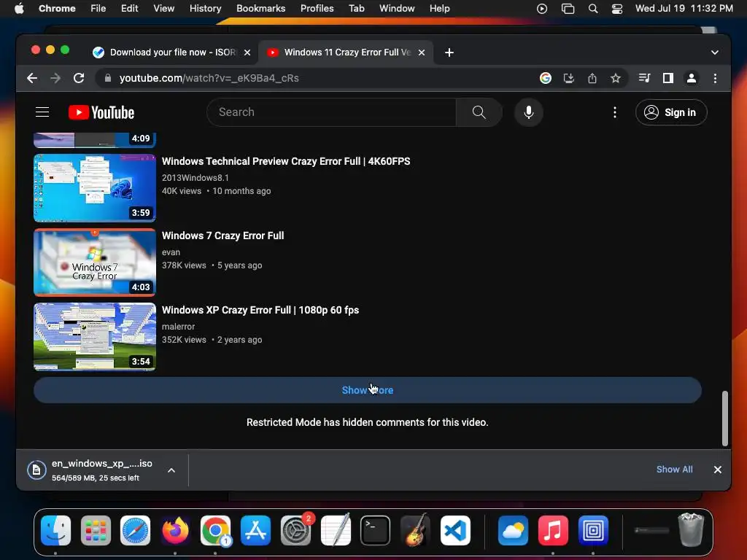Click the Sign in button
Image resolution: width=747 pixels, height=560 pixels.
671,112
